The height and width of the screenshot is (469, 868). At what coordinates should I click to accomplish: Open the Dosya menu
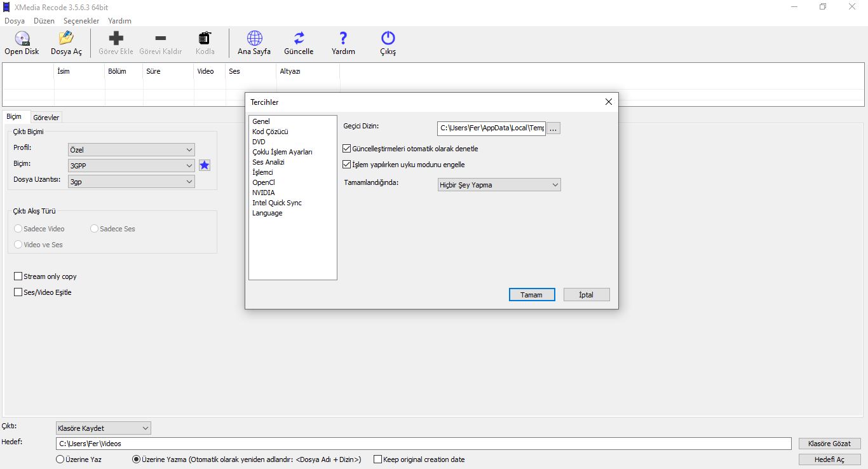[15, 21]
